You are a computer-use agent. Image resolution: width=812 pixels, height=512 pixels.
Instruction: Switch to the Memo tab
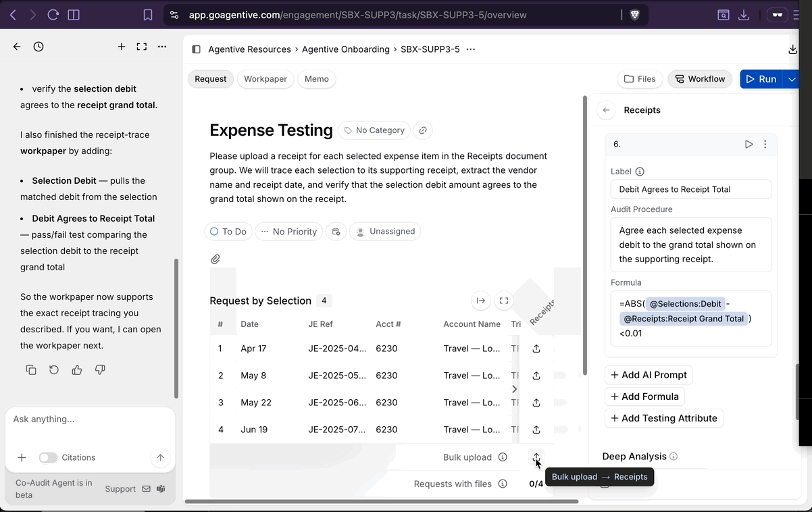tap(316, 79)
